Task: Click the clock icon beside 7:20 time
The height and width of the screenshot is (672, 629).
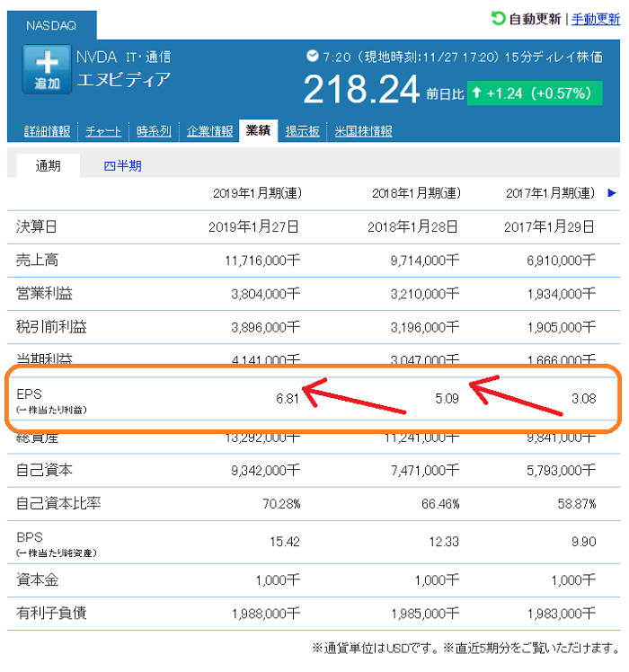Action: [313, 56]
